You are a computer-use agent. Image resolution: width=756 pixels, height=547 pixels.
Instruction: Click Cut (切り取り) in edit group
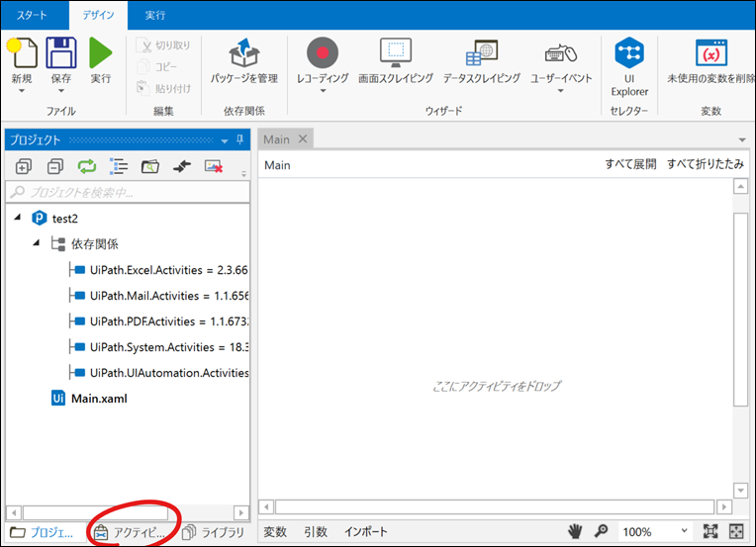(x=164, y=46)
